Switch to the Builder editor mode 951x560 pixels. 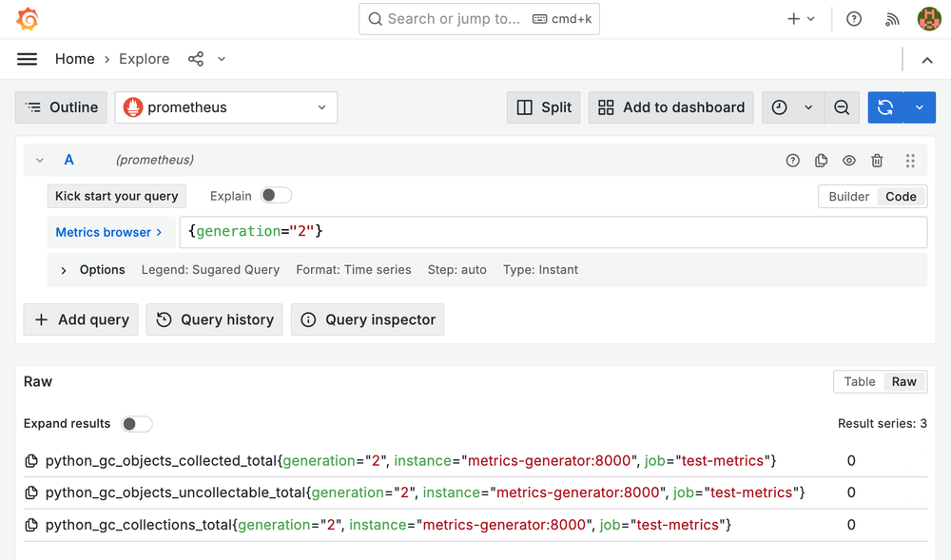(848, 197)
